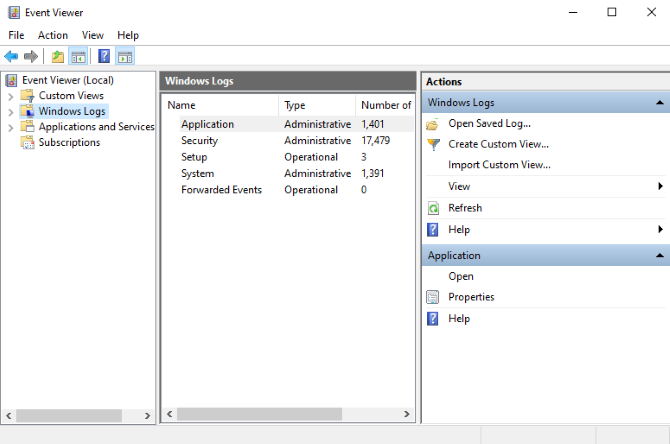Click the Custom Views folder icon

(28, 96)
